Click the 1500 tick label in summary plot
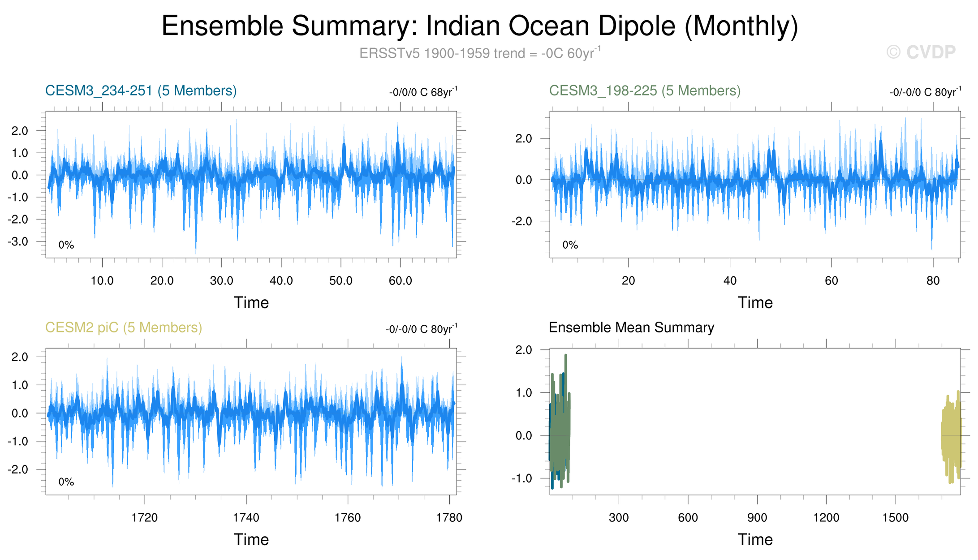 (895, 518)
